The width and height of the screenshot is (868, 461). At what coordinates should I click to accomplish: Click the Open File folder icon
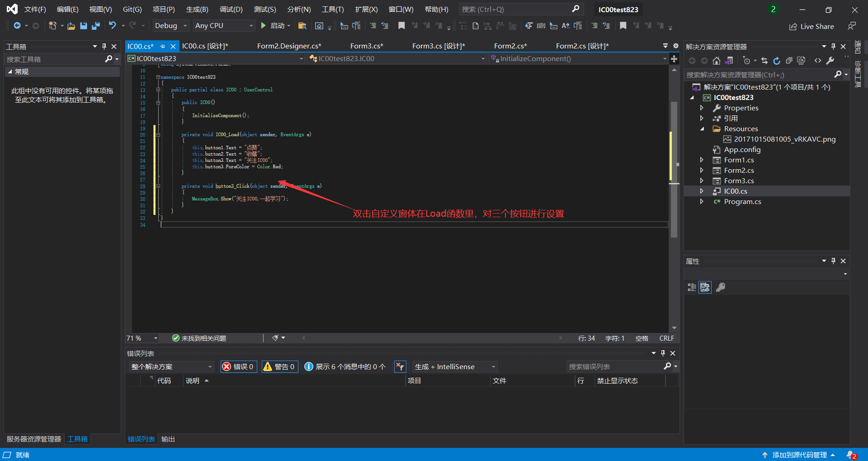coord(71,26)
